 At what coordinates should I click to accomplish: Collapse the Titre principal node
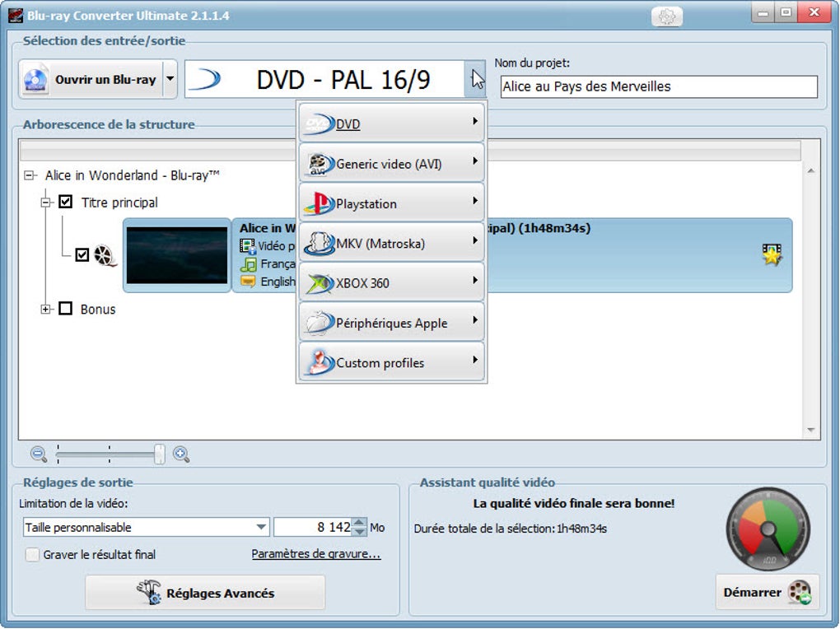[x=46, y=202]
